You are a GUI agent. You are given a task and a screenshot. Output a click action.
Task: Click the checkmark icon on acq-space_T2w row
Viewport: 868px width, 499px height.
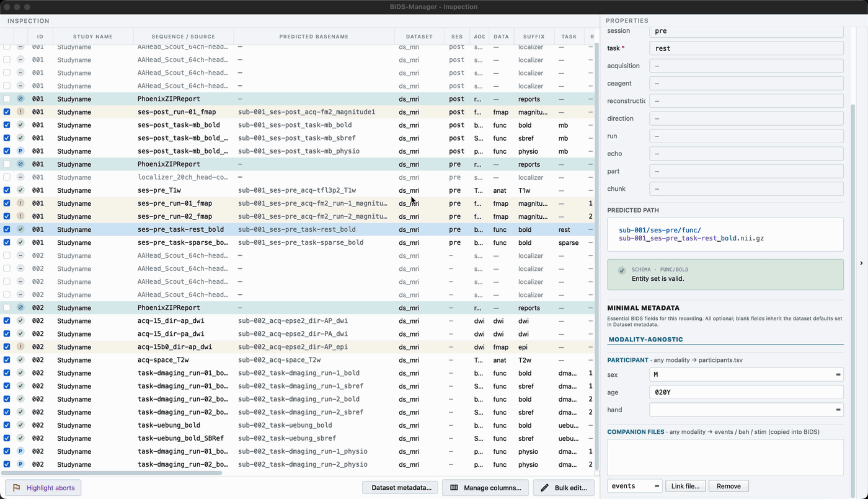pyautogui.click(x=20, y=360)
